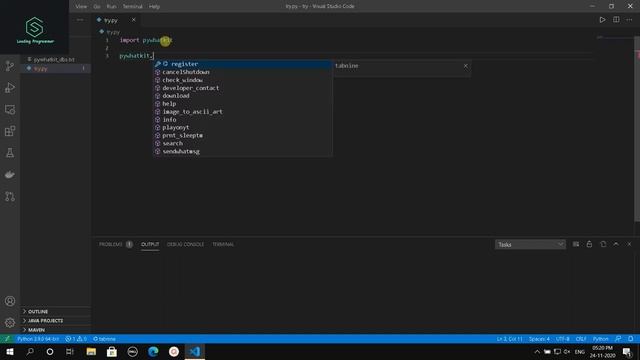Expand the MAVEN section

pyautogui.click(x=56, y=330)
